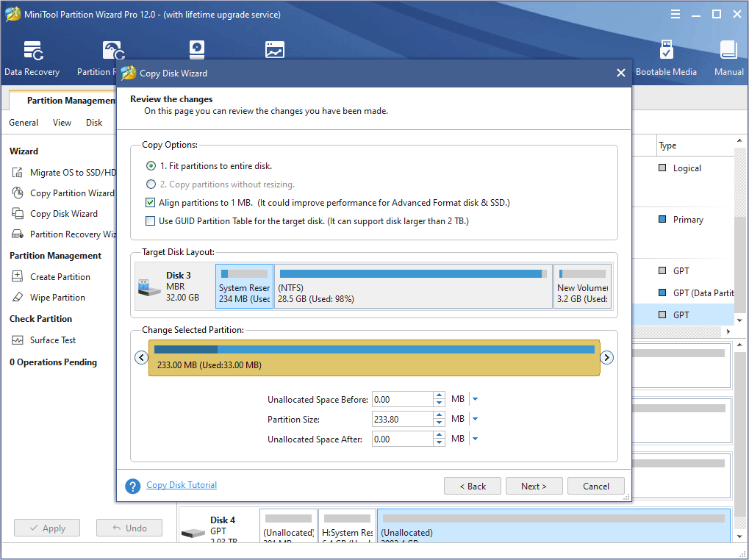Open unit dropdown for Partition Size

[x=475, y=419]
